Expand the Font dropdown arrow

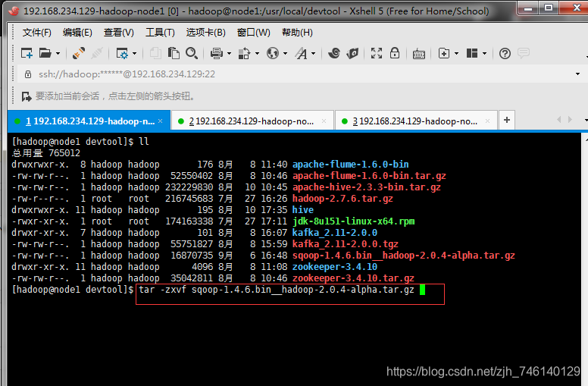pos(313,54)
